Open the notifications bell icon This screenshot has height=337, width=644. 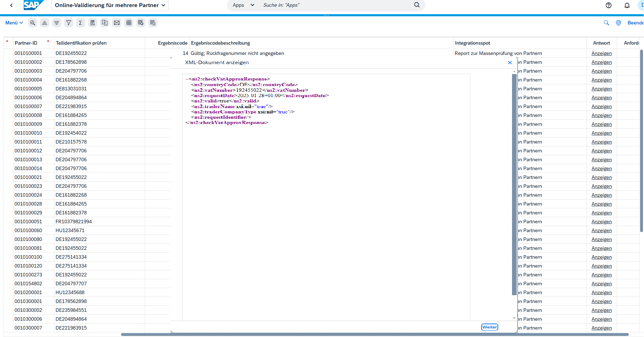point(627,5)
